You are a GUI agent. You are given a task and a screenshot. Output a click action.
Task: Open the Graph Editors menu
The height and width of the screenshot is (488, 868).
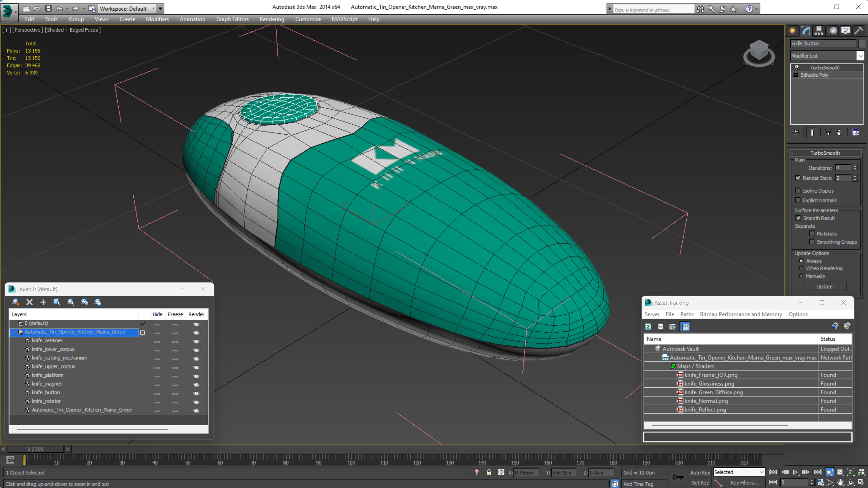tap(232, 19)
